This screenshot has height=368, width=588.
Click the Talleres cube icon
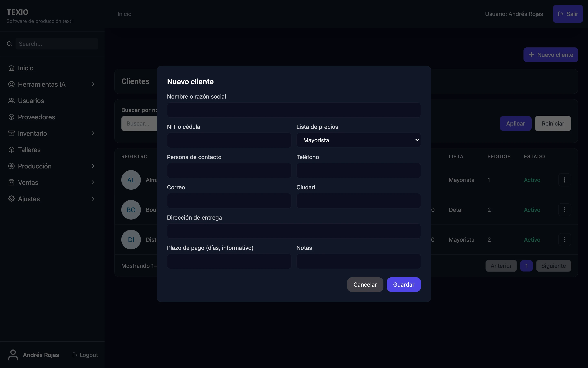pos(11,150)
